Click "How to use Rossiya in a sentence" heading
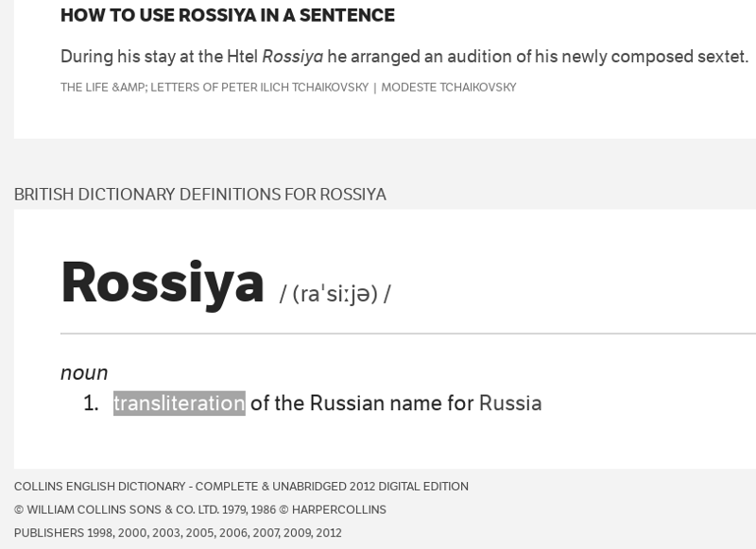Image resolution: width=756 pixels, height=549 pixels. [x=228, y=15]
